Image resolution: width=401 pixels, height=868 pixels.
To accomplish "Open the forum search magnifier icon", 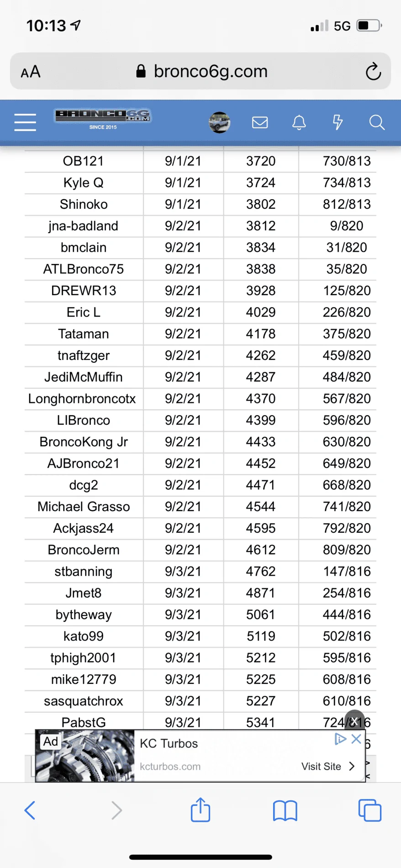I will pyautogui.click(x=377, y=122).
